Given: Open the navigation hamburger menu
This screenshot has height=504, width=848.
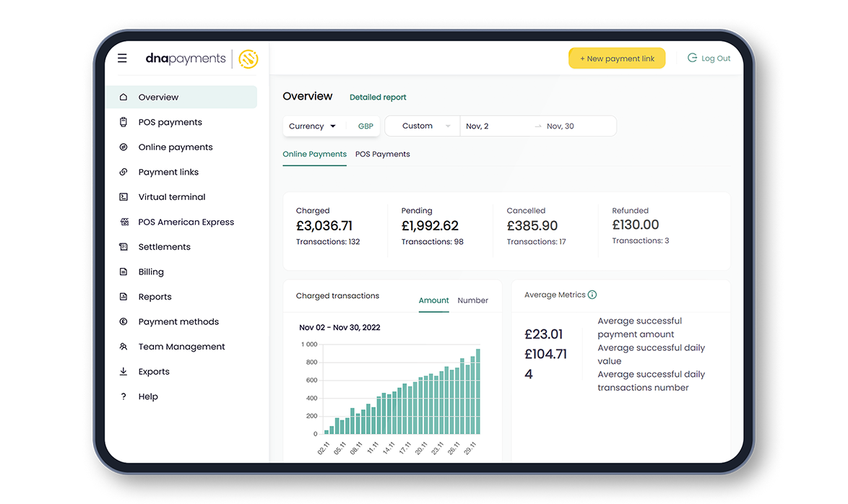Looking at the screenshot, I should tap(122, 58).
